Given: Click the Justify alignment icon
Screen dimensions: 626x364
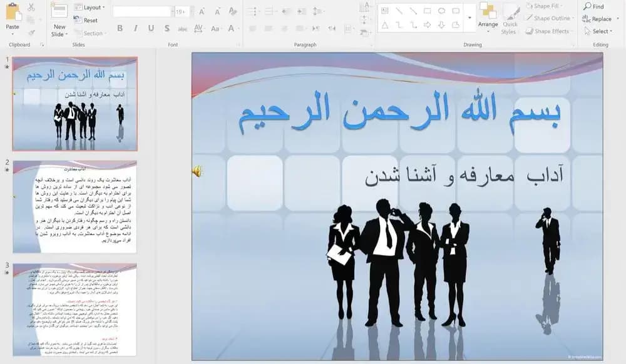Looking at the screenshot, I should (x=300, y=28).
